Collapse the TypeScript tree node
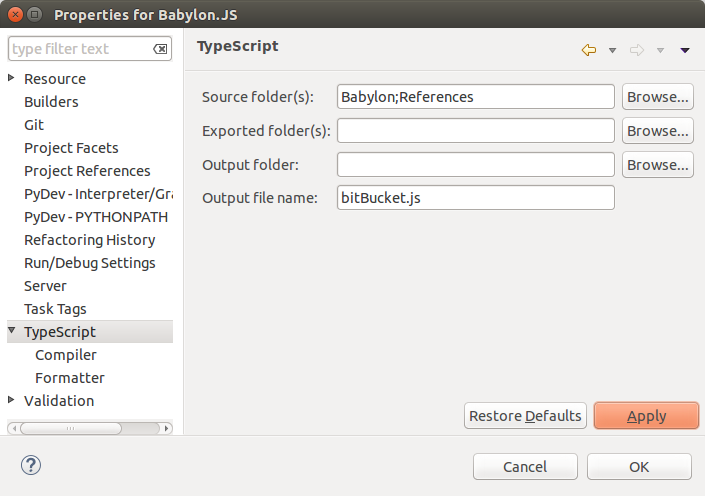 [x=12, y=331]
